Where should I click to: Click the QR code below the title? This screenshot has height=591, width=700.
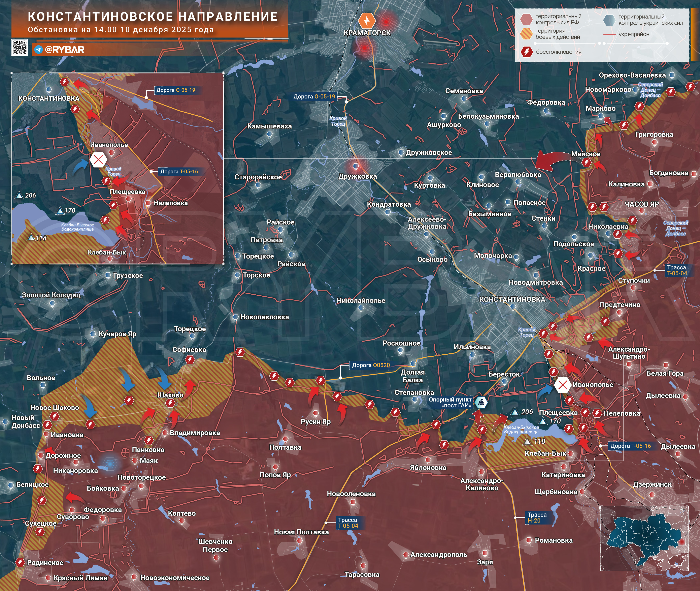(x=20, y=48)
